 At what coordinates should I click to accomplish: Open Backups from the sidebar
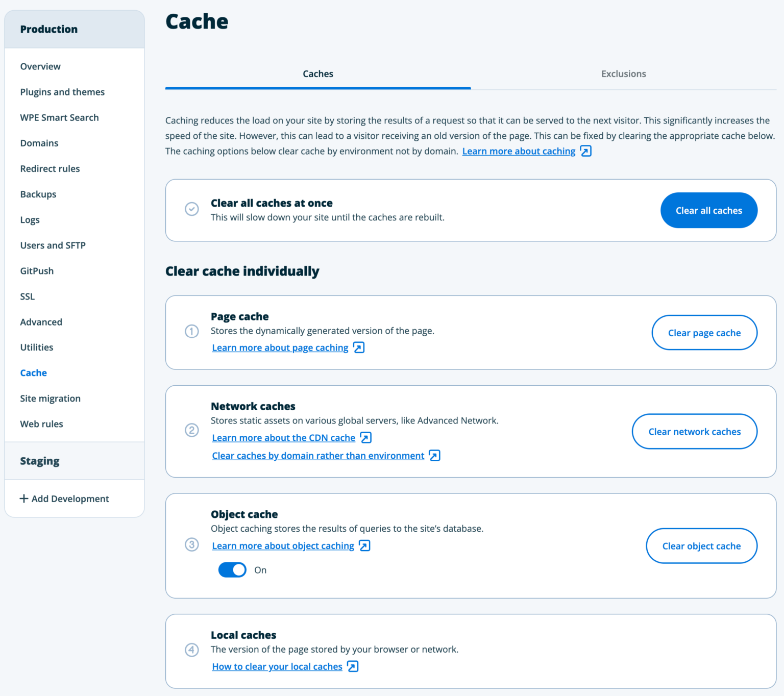(x=38, y=194)
